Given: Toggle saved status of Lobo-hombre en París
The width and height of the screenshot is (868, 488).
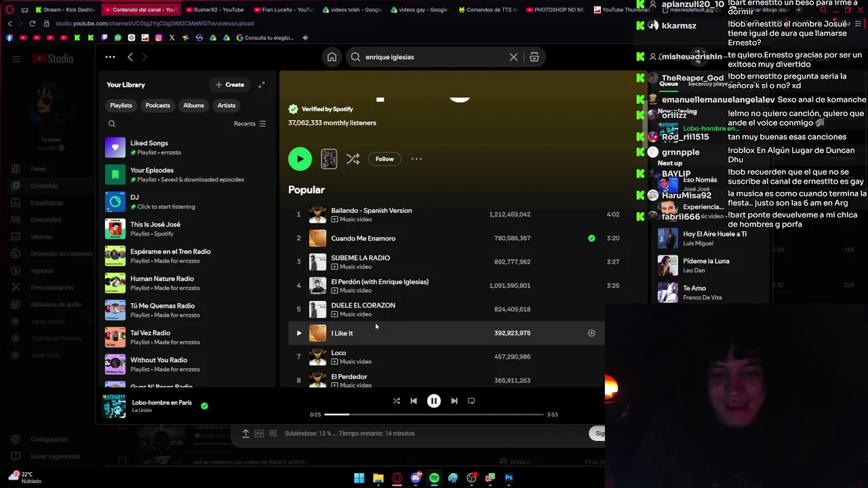Looking at the screenshot, I should click(x=204, y=406).
